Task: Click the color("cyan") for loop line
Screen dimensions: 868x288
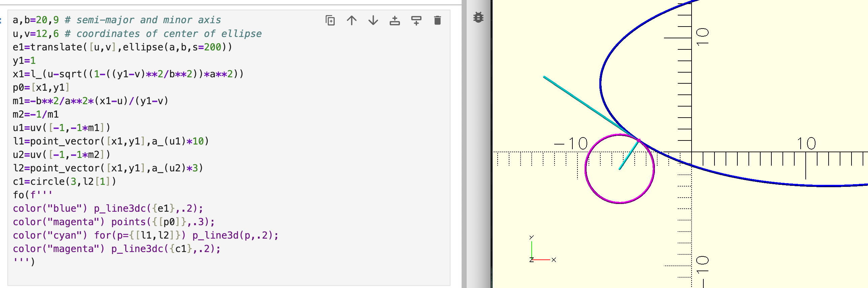Action: pyautogui.click(x=145, y=236)
